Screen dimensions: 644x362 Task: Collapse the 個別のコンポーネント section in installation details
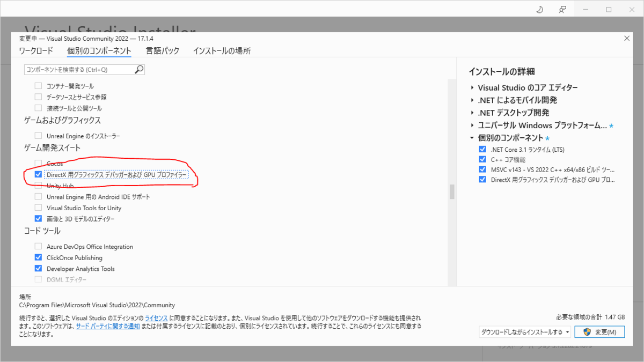pyautogui.click(x=471, y=137)
